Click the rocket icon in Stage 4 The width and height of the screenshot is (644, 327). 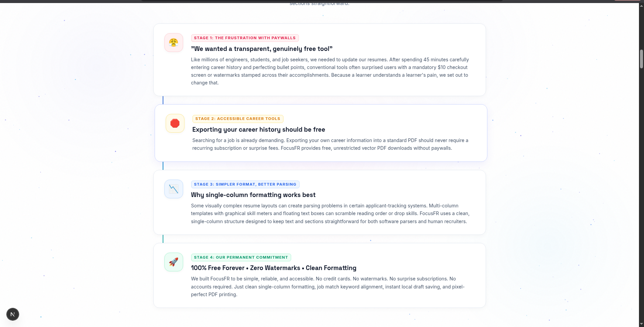173,262
